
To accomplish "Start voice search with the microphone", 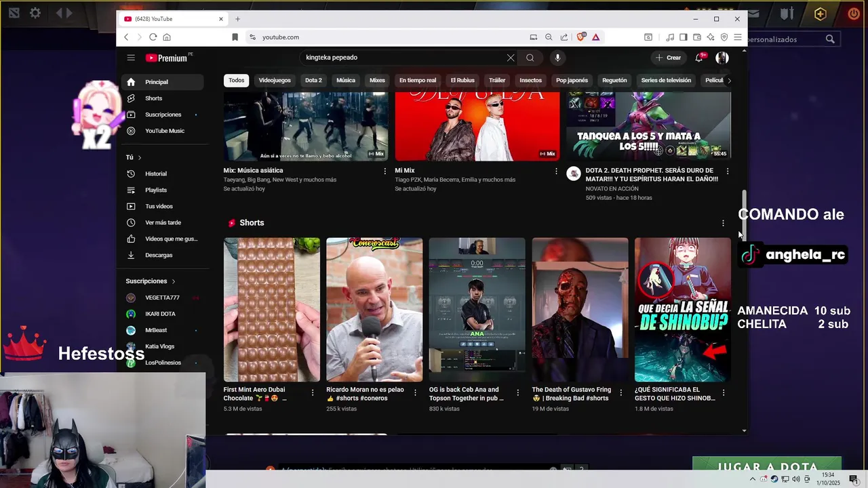I will point(557,58).
